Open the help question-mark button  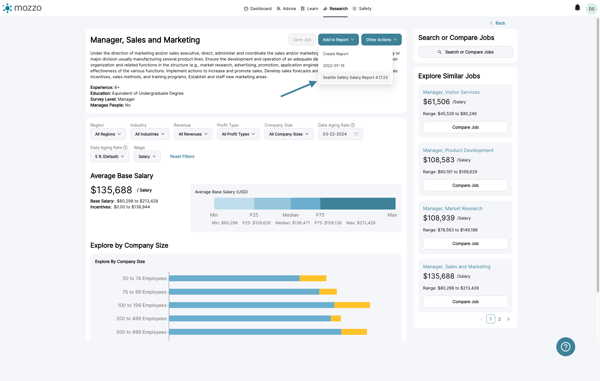565,347
